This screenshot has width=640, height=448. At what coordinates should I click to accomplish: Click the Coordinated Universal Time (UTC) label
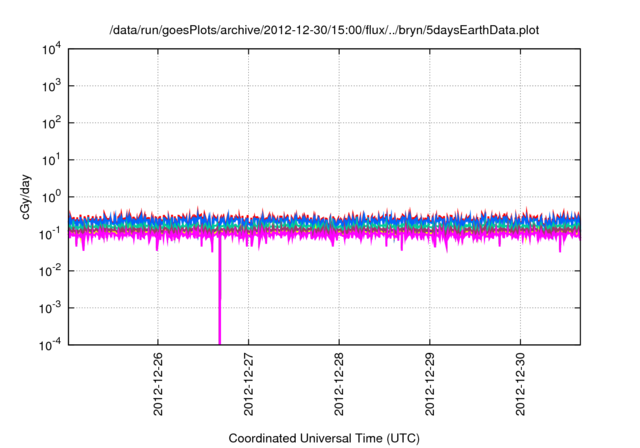coord(324,439)
